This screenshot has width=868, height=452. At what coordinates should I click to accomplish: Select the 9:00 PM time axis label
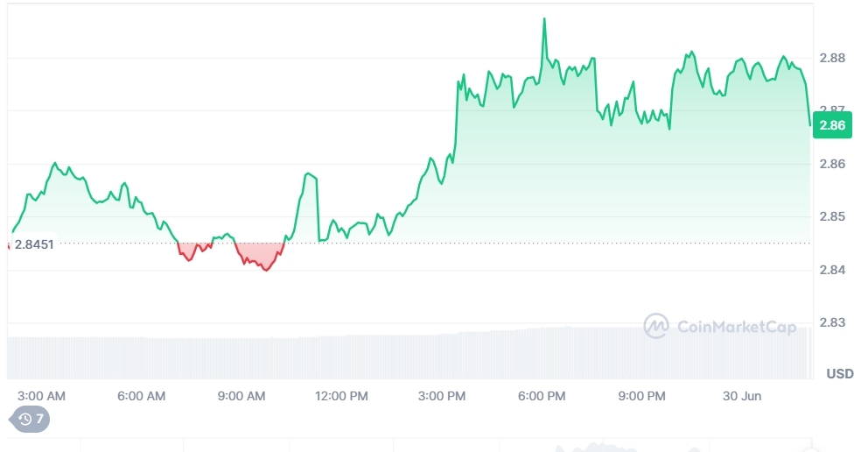click(x=641, y=396)
